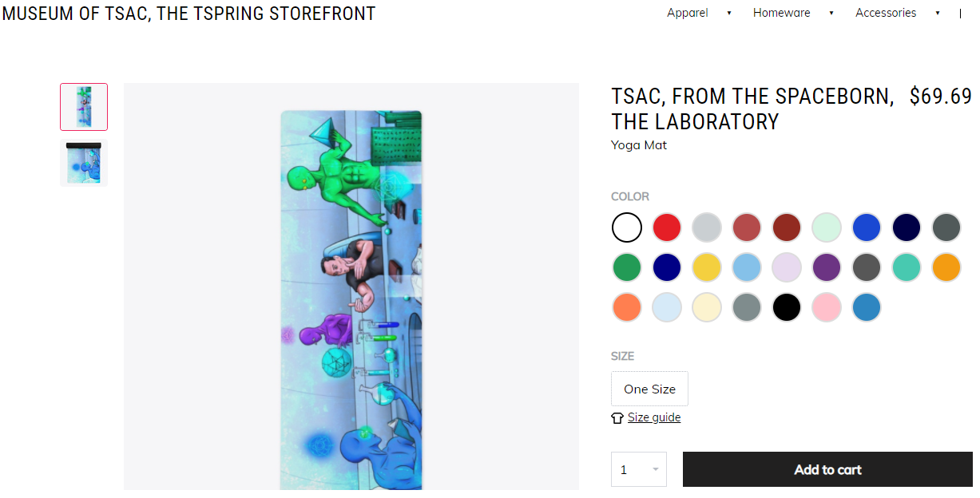980x498 pixels.
Task: Add the yoga mat to cart
Action: [x=827, y=469]
